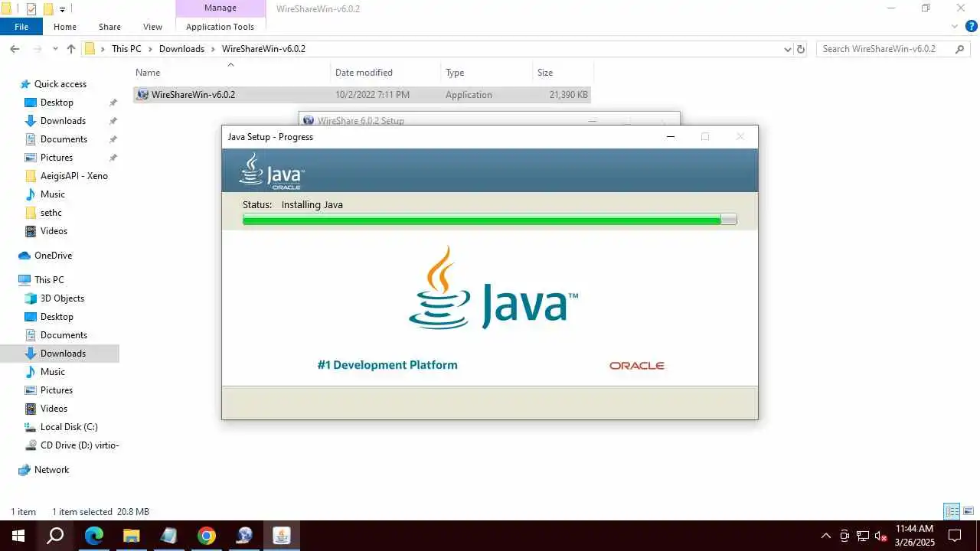Click This PC breadcrumb in address bar
Image resolution: width=980 pixels, height=551 pixels.
126,49
